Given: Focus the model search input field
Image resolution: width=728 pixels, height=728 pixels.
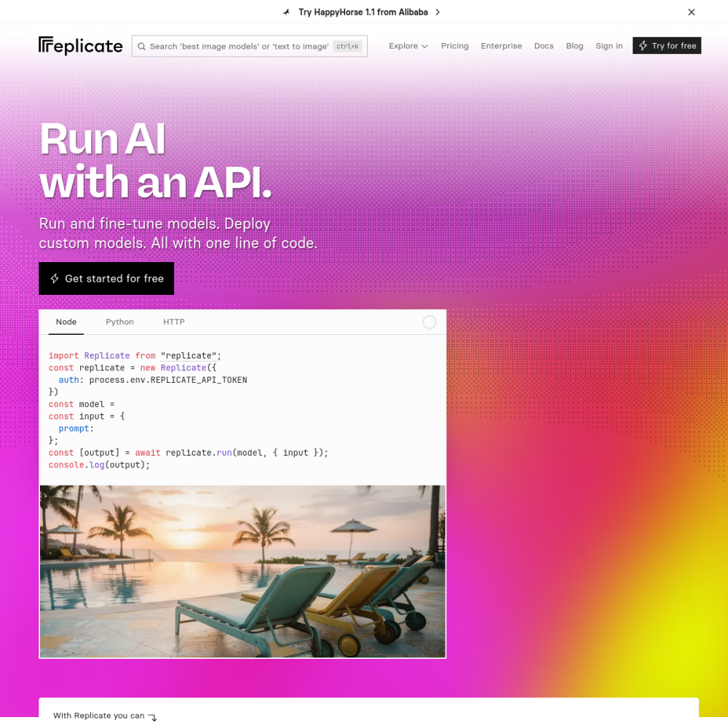Looking at the screenshot, I should 249,46.
